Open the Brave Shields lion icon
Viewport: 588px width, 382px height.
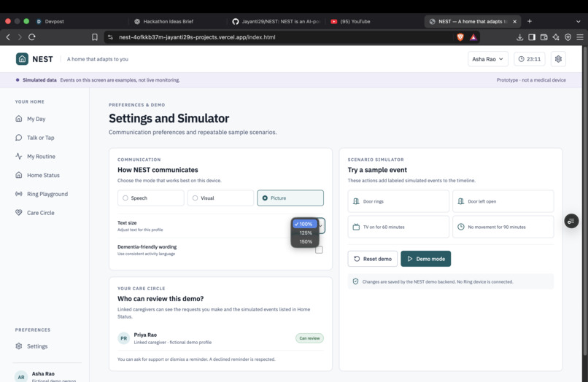point(460,37)
